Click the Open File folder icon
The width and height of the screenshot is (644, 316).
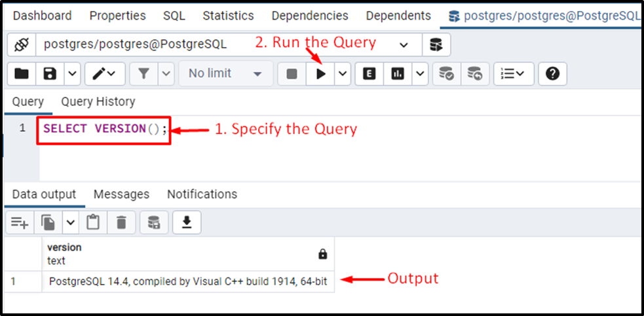[x=22, y=74]
